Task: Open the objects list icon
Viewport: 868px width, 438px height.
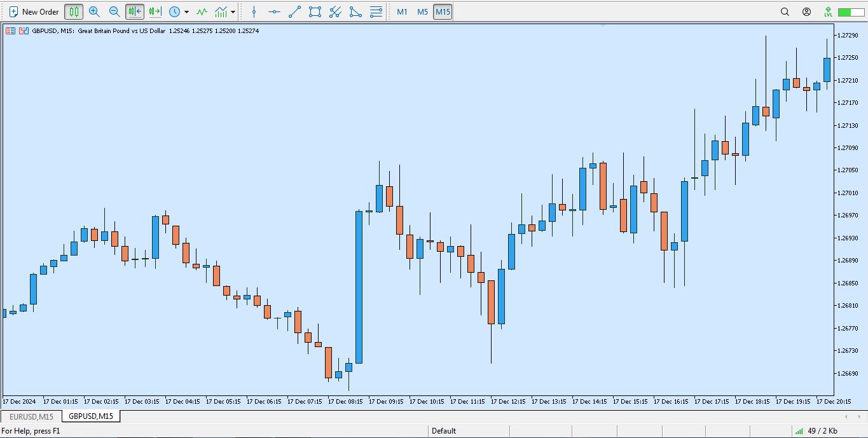Action: coord(376,11)
